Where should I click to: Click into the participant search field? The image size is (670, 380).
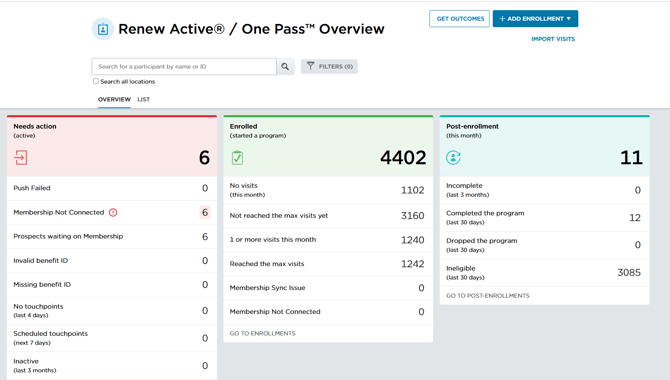(184, 67)
